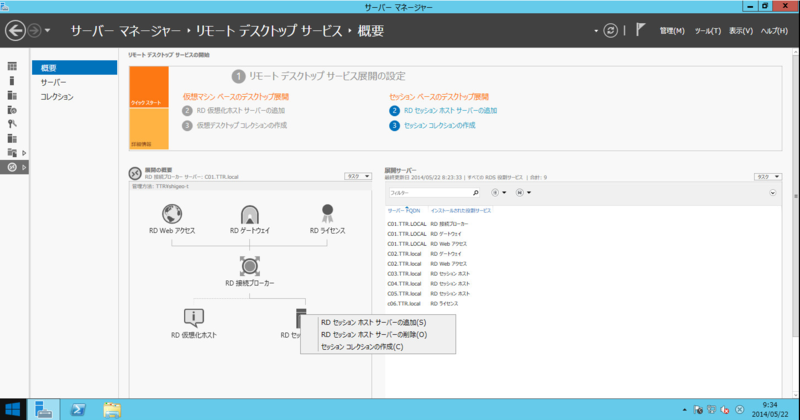800x420 pixels.
Task: Click セッション コレクションの作成 link in quick start
Action: click(x=439, y=125)
